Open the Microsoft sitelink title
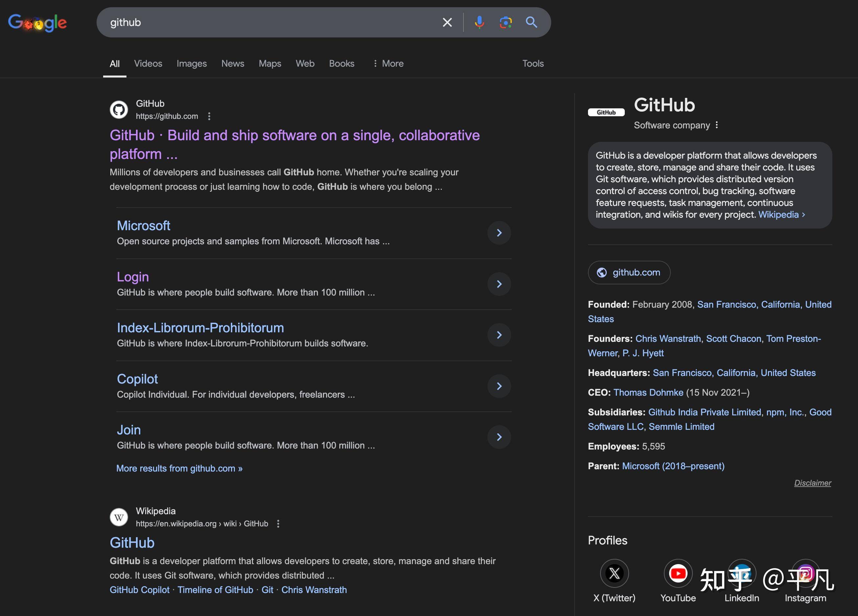Viewport: 858px width, 616px height. pos(143,226)
